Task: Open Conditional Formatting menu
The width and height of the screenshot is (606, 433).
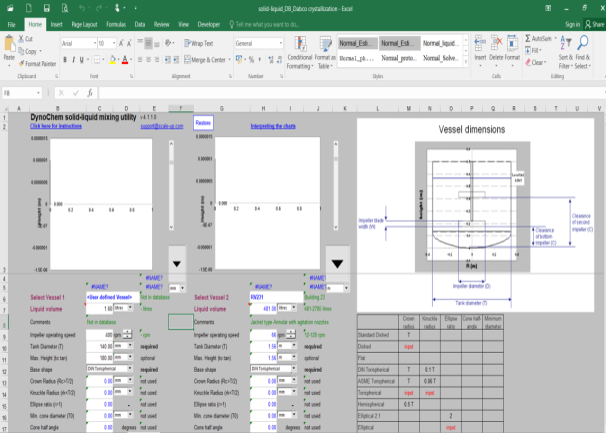Action: pos(300,53)
